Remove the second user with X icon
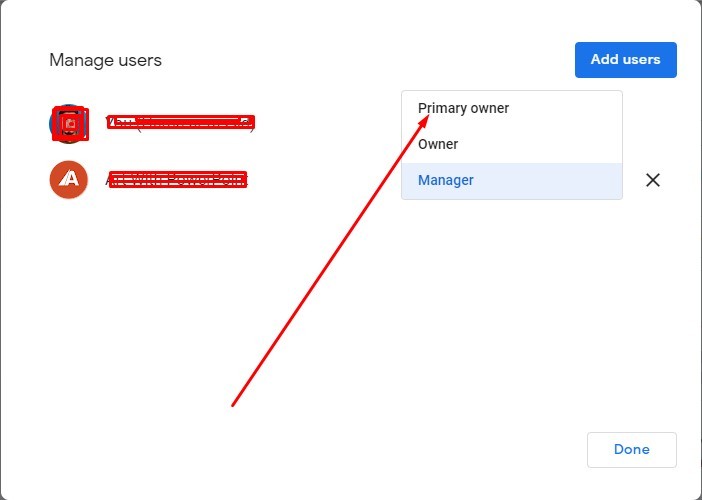The image size is (702, 500). 653,180
